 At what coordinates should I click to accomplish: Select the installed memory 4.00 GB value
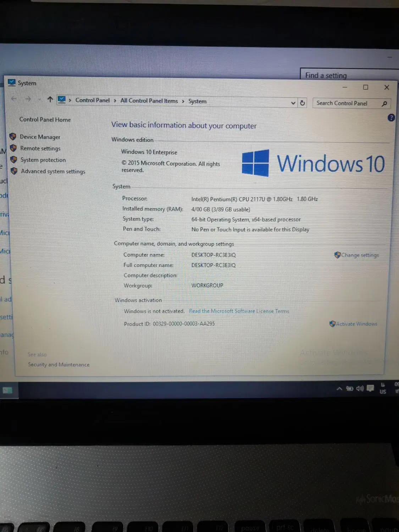pyautogui.click(x=221, y=210)
